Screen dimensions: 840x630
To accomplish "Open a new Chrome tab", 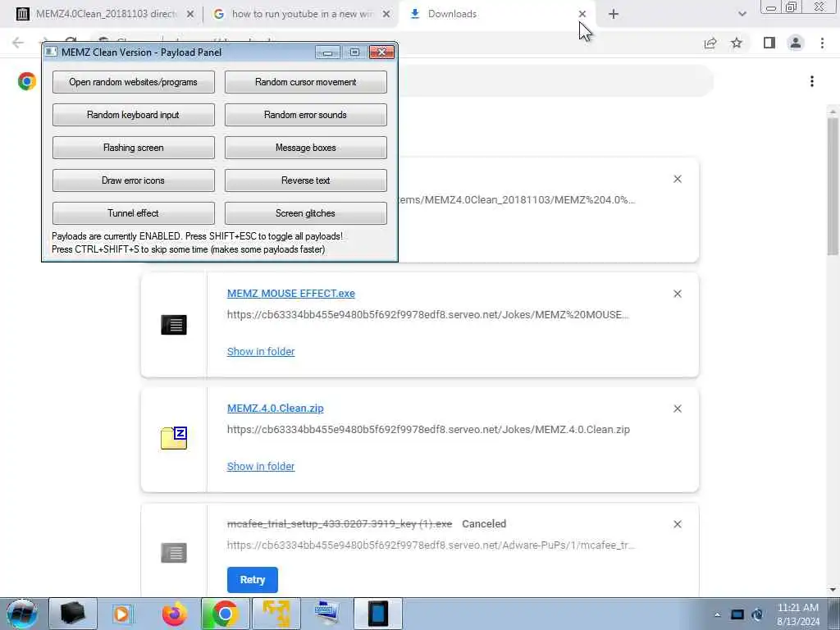I will point(614,15).
